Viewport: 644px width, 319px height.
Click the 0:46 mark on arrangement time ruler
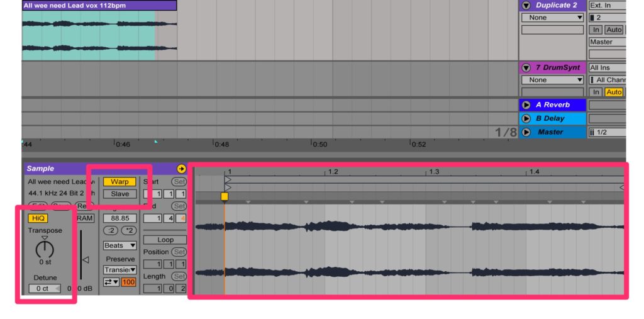coord(123,144)
